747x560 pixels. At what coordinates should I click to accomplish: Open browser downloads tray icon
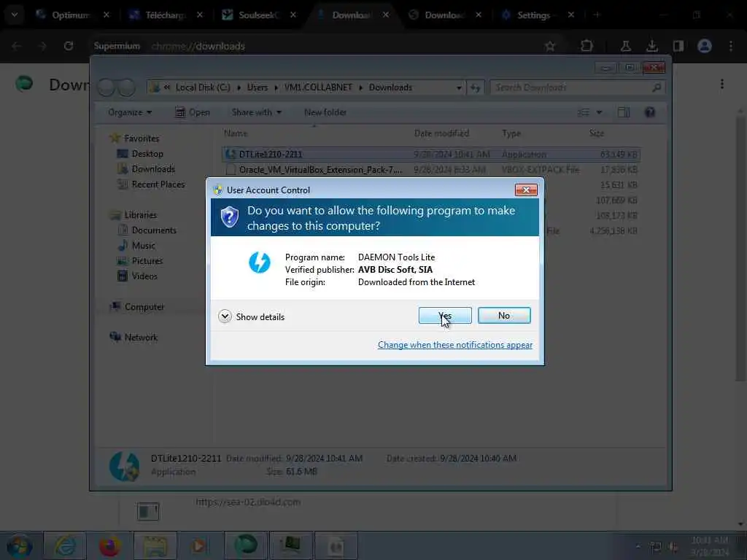coord(651,46)
